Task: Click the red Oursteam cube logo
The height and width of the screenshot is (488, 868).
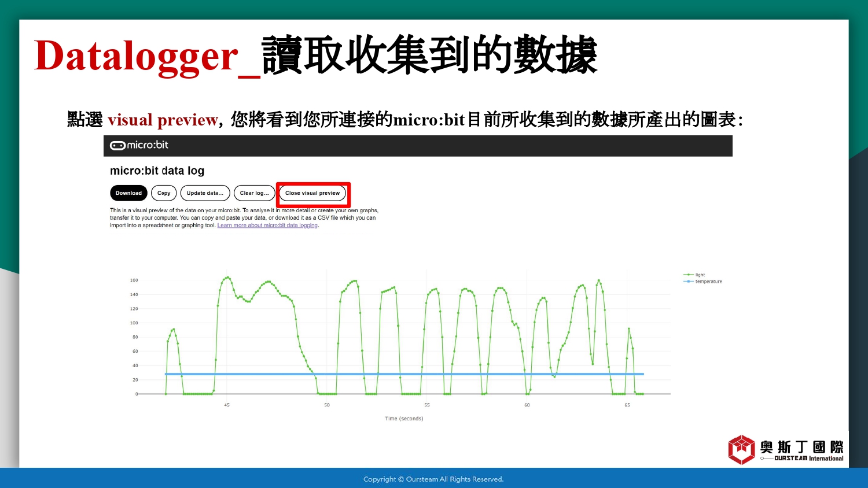Action: [741, 449]
